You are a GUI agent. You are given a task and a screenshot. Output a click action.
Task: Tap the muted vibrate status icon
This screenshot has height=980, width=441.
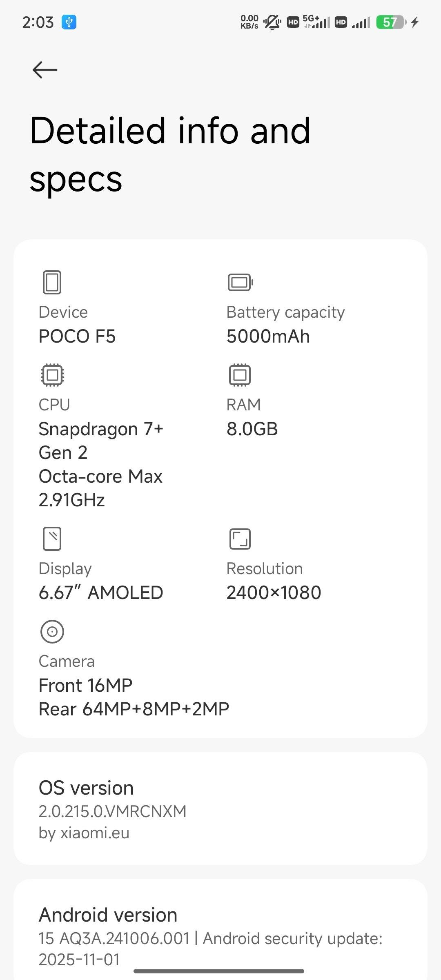point(272,22)
